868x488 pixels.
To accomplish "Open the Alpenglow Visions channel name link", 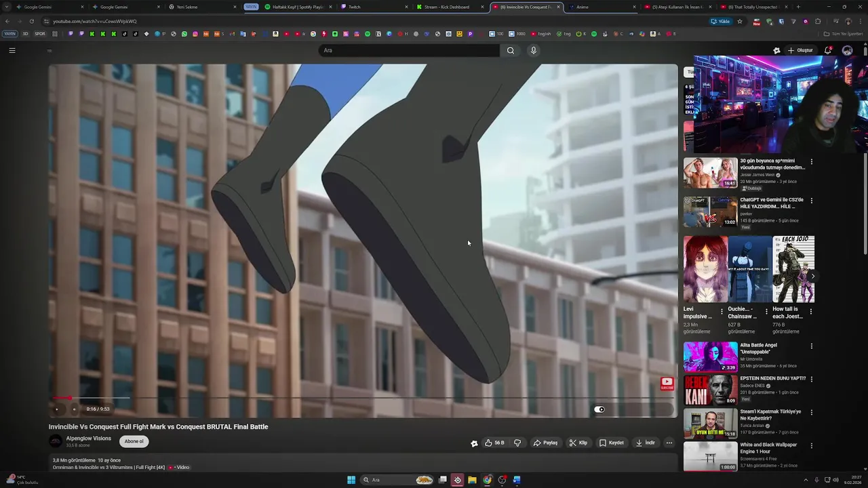I will (88, 439).
